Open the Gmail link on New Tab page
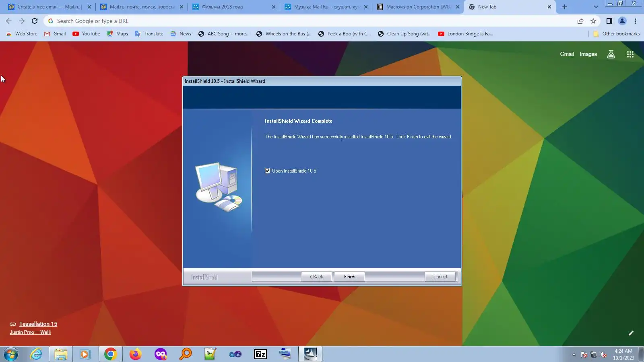Image resolution: width=644 pixels, height=362 pixels. tap(567, 54)
